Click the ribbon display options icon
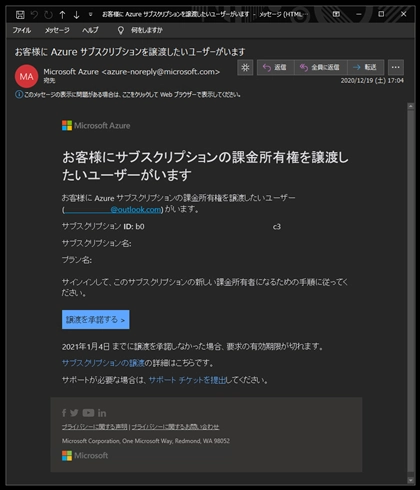 coord(336,14)
